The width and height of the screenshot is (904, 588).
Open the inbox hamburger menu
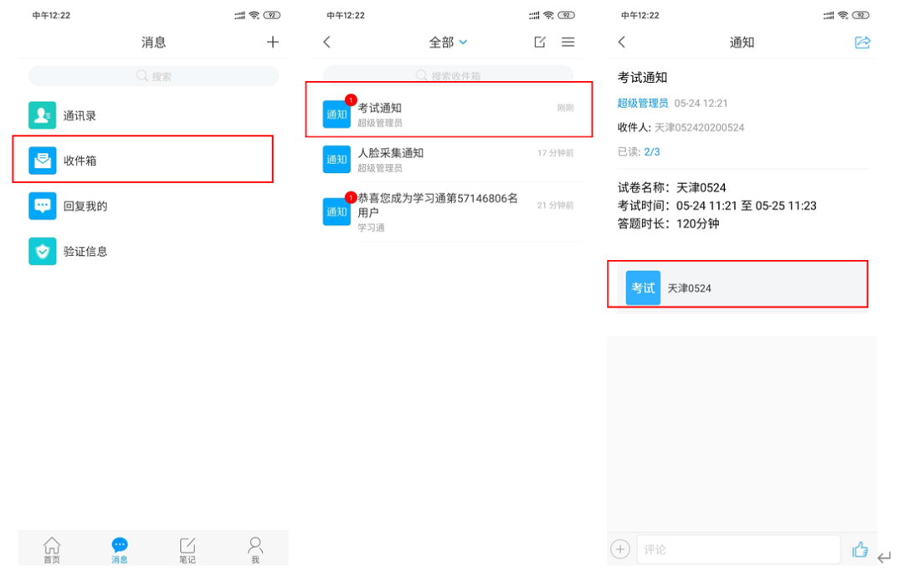tap(568, 42)
